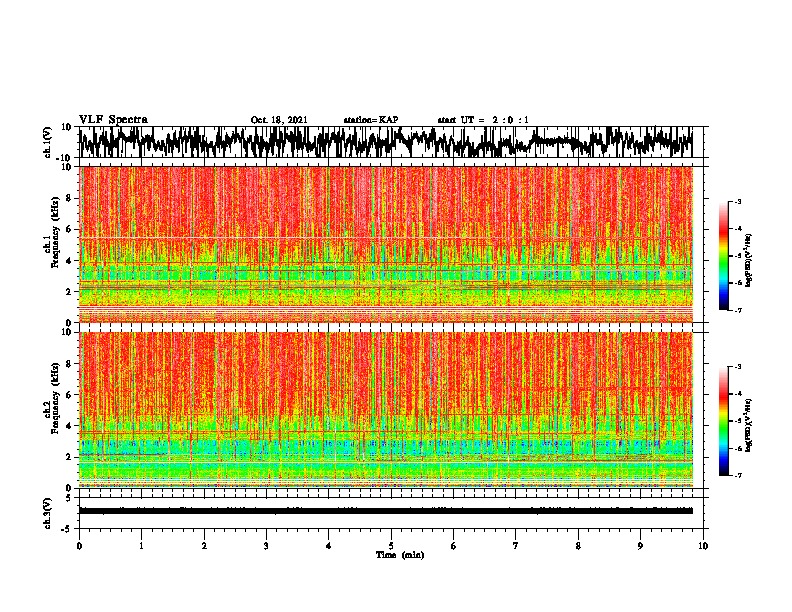Click the "station=KAP" header label
This screenshot has width=792, height=612.
coord(371,120)
